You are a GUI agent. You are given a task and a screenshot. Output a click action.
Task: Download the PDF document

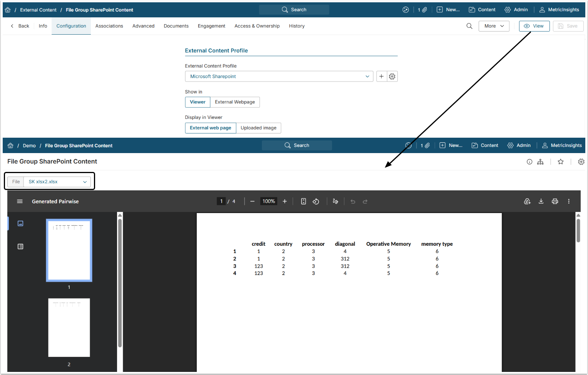541,202
